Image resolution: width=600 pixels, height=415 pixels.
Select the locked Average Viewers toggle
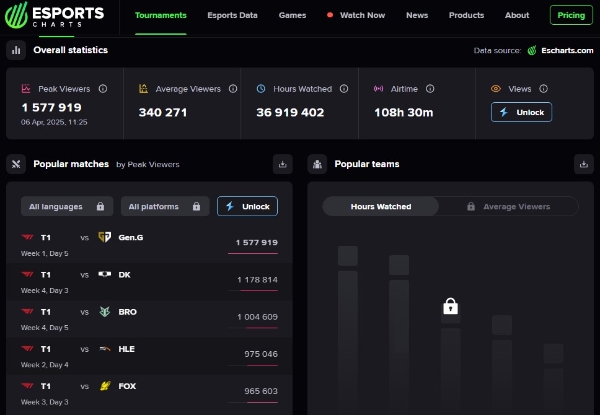[509, 207]
